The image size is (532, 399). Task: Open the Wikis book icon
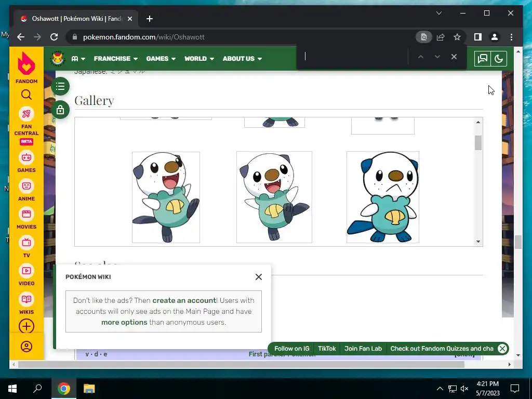(26, 299)
